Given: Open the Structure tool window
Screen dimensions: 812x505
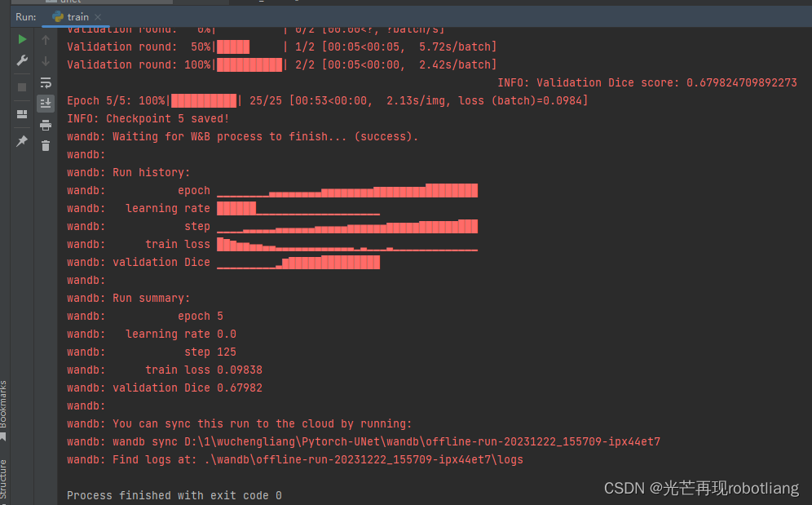Looking at the screenshot, I should click(x=3, y=480).
